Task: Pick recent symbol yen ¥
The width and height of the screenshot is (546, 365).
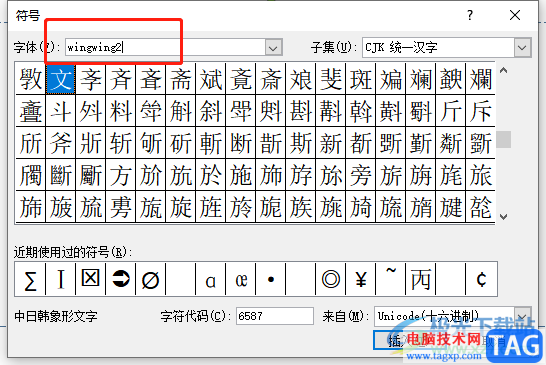Action: tap(360, 279)
